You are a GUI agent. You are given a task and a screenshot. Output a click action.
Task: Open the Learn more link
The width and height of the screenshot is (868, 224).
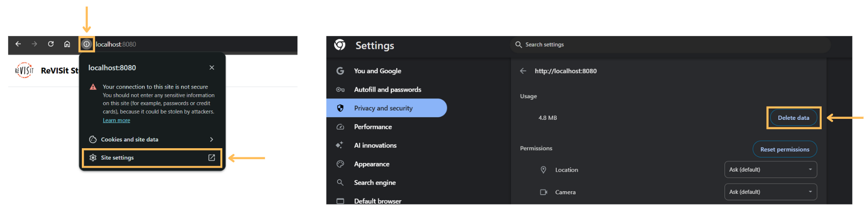click(x=116, y=120)
